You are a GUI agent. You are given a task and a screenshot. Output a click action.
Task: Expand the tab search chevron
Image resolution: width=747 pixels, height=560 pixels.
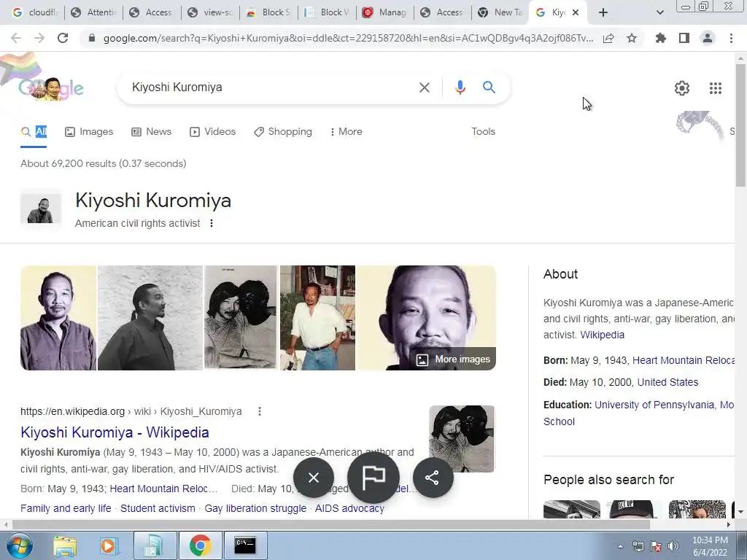(659, 12)
